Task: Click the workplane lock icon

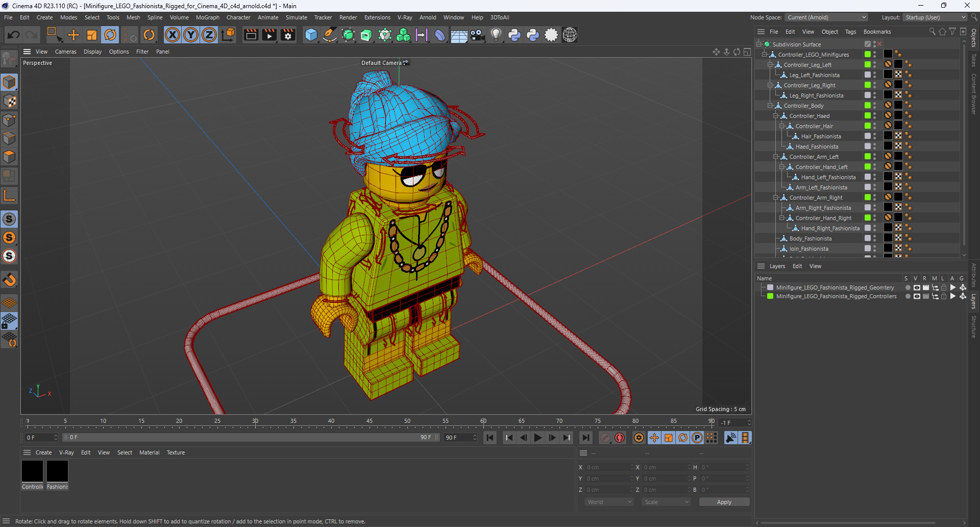Action: point(9,321)
